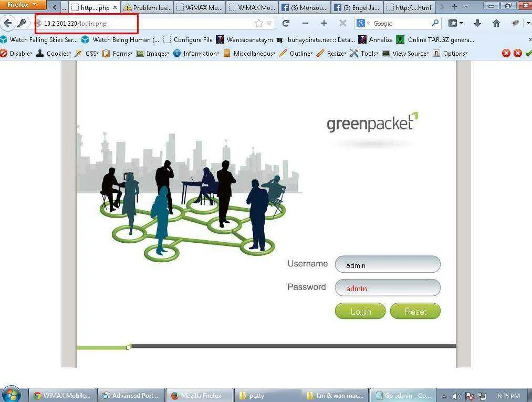Switch to the first WiMAX Mo... tab
This screenshot has width=532, height=402.
(x=200, y=7)
